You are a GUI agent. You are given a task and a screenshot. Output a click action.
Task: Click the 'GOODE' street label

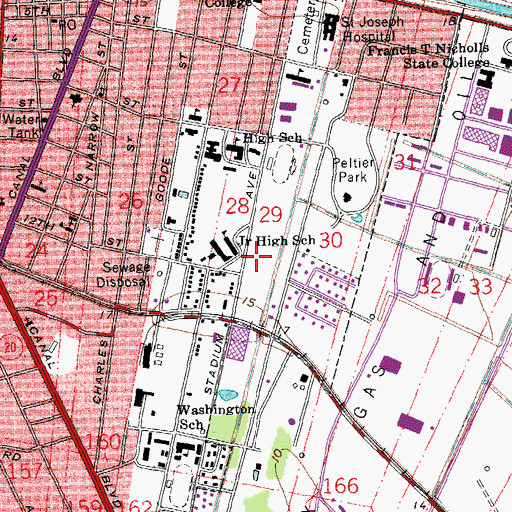pyautogui.click(x=163, y=179)
